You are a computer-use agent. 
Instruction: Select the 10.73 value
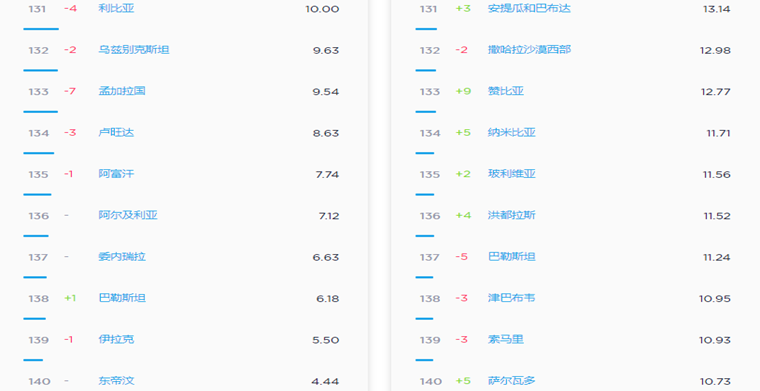click(x=715, y=382)
